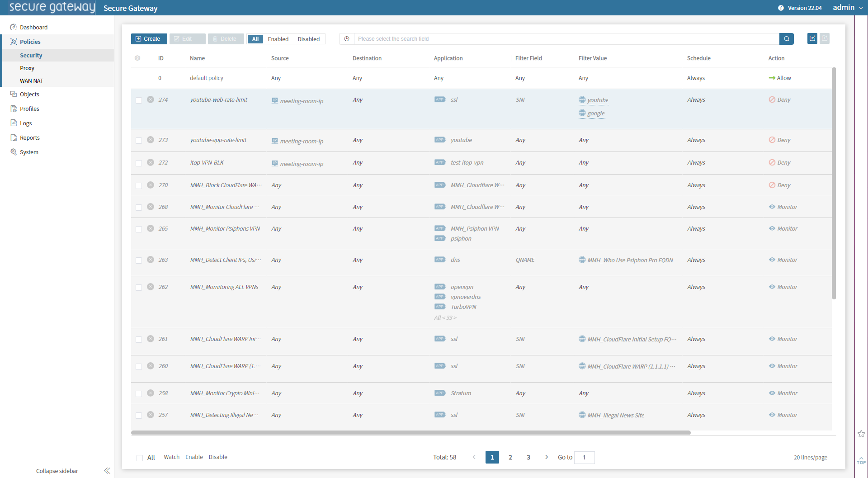The image size is (868, 478).
Task: Click the Create button
Action: click(149, 39)
